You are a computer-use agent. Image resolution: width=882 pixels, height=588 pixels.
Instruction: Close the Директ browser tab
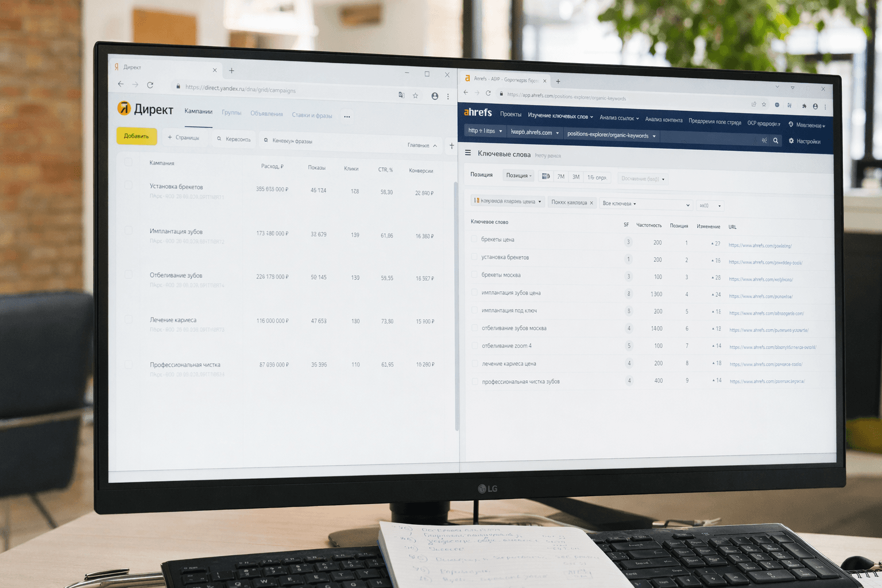coord(215,70)
